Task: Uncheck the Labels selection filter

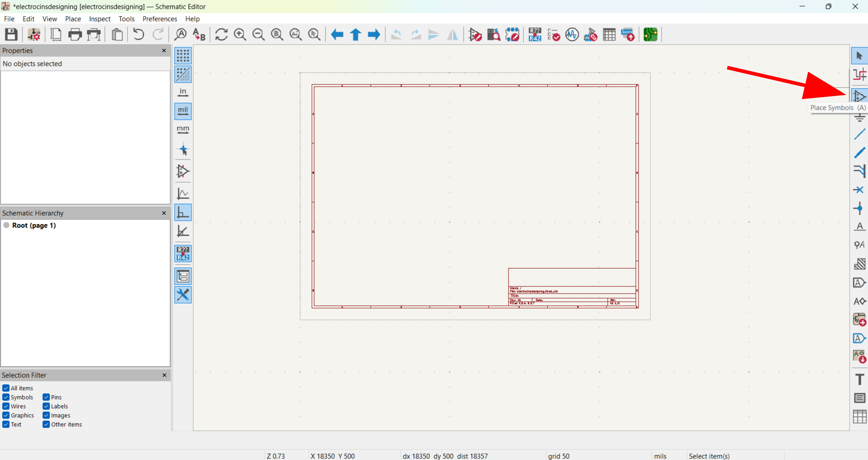Action: click(46, 406)
